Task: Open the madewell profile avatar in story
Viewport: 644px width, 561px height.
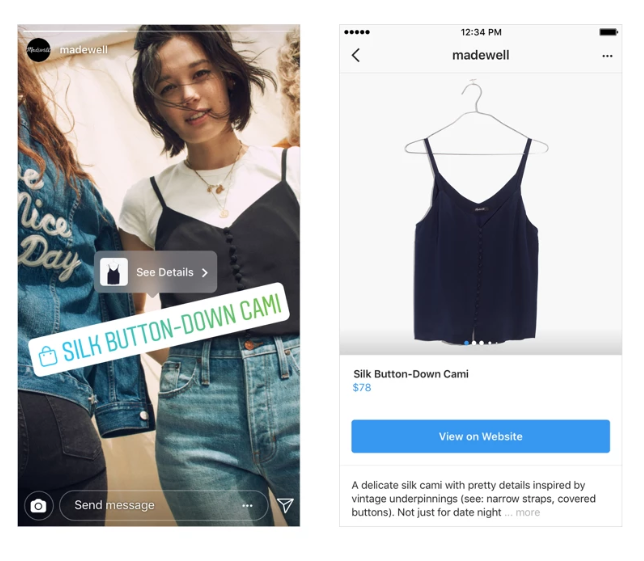Action: pos(38,50)
